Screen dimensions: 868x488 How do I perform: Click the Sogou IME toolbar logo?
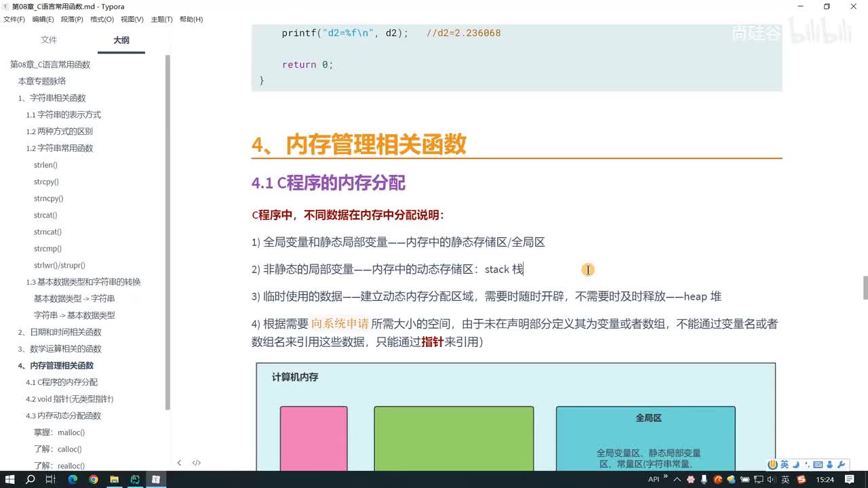tap(773, 464)
